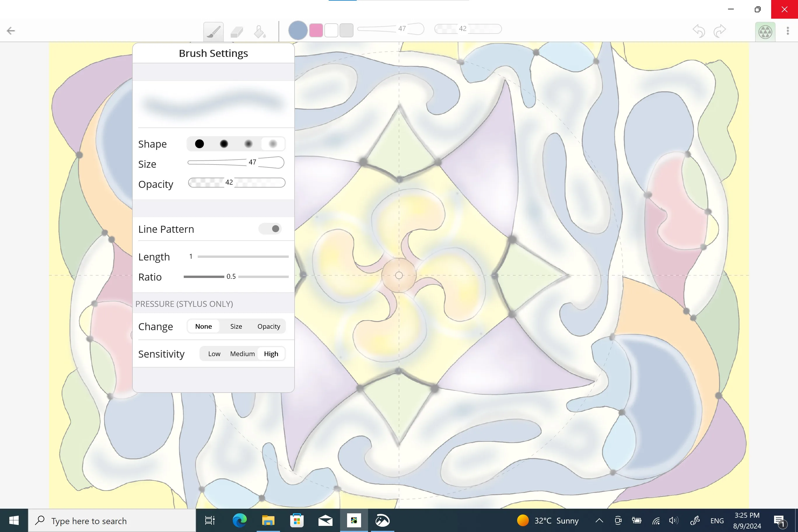Image resolution: width=798 pixels, height=532 pixels.
Task: Click the Ratio slider track
Action: [236, 277]
